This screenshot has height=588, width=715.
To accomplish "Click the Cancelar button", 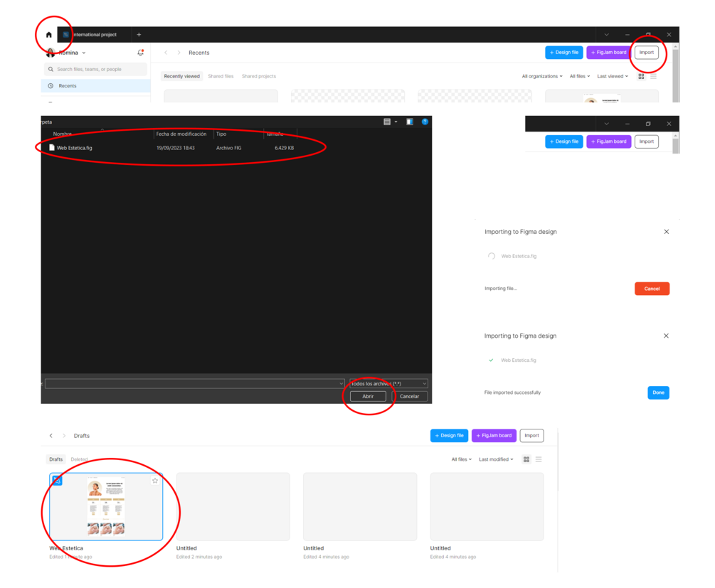I will coord(410,397).
